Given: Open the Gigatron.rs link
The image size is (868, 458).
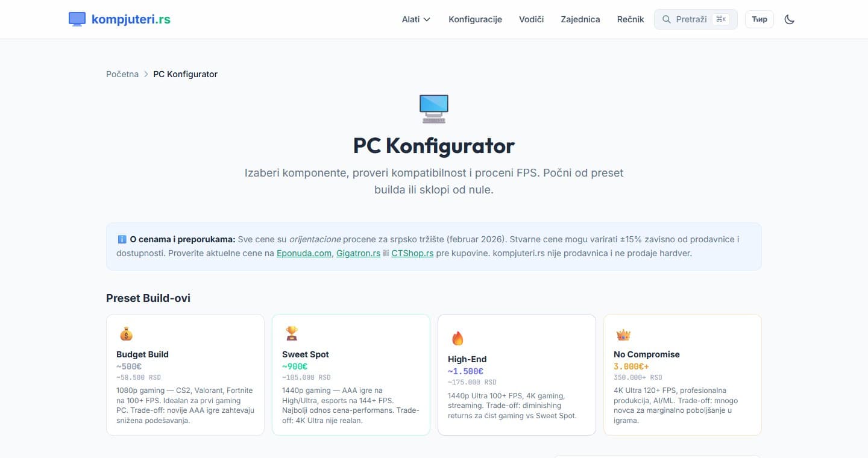Looking at the screenshot, I should tap(358, 253).
